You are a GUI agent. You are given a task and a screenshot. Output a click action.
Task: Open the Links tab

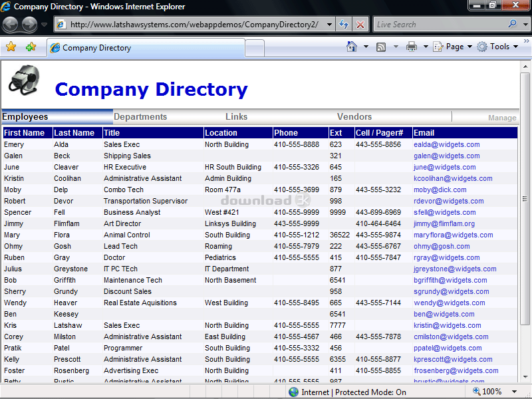coord(237,117)
